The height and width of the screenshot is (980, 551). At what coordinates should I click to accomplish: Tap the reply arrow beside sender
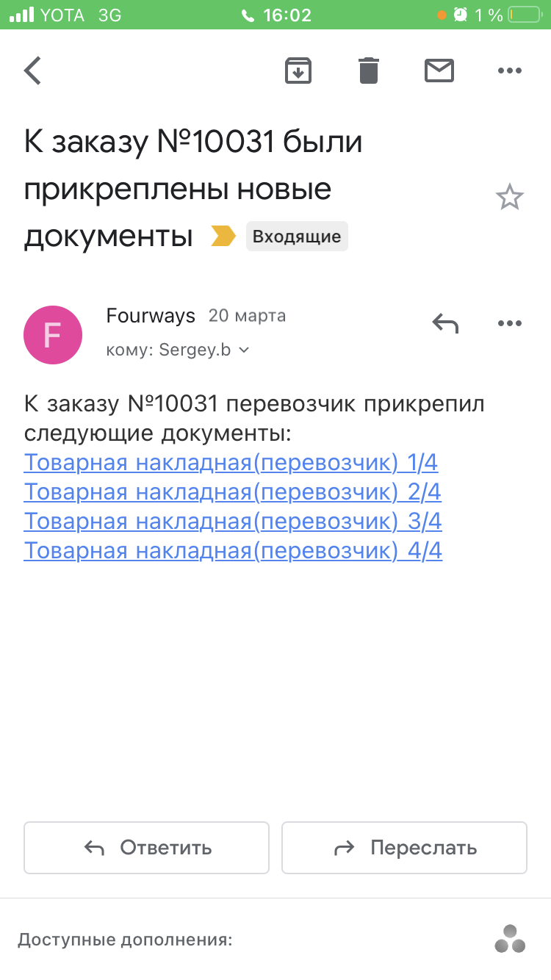click(445, 323)
